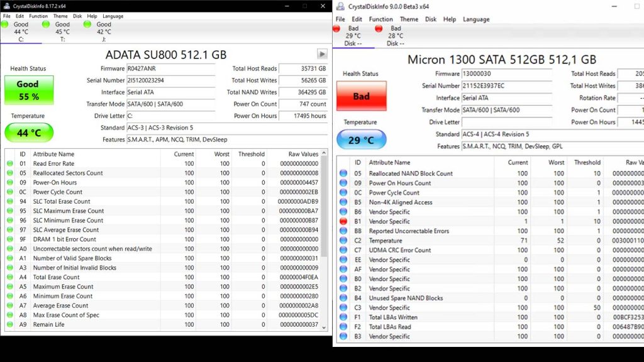
Task: Click Micron Serial Number field 21152E3937EC
Action: (507, 85)
